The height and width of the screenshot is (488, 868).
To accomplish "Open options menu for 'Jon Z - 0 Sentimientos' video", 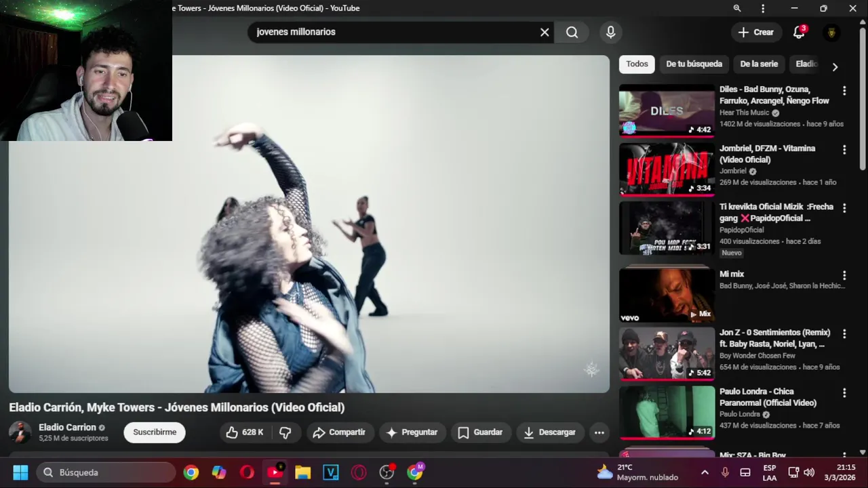I will point(844,333).
